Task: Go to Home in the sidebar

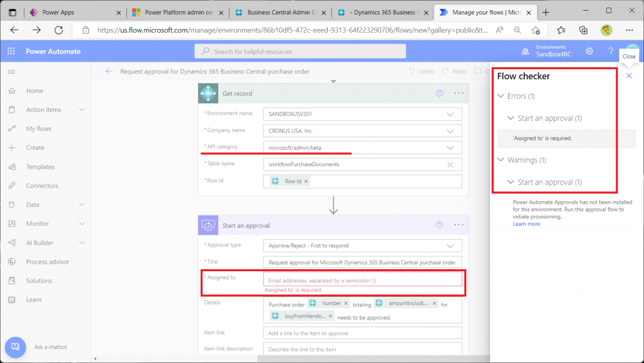Action: [35, 91]
